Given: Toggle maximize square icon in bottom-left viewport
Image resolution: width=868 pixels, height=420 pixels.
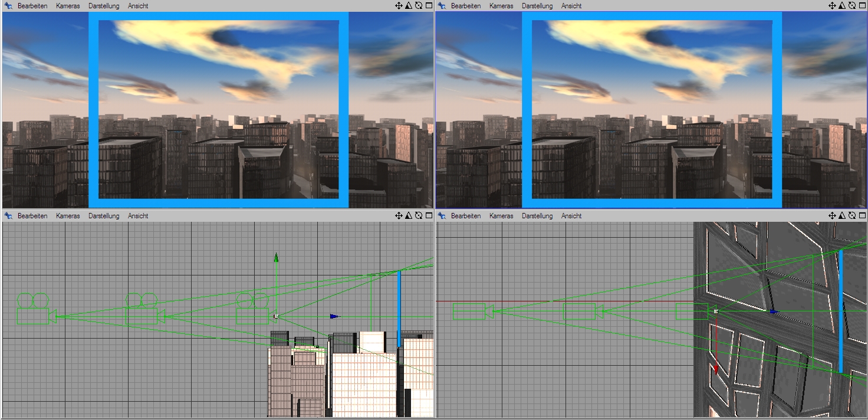Looking at the screenshot, I should (x=429, y=216).
